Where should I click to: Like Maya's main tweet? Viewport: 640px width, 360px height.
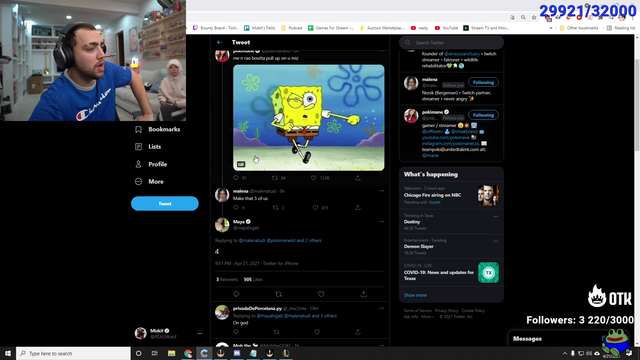[321, 294]
